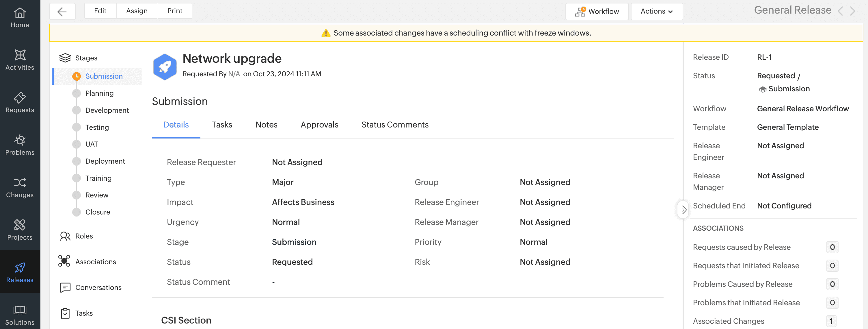Open the Home sidebar icon

coord(20,18)
